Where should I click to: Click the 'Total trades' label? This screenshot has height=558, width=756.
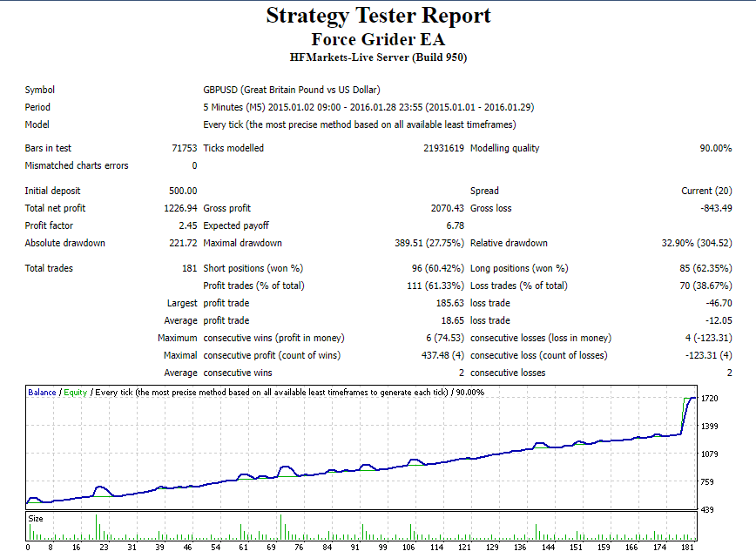coord(49,269)
